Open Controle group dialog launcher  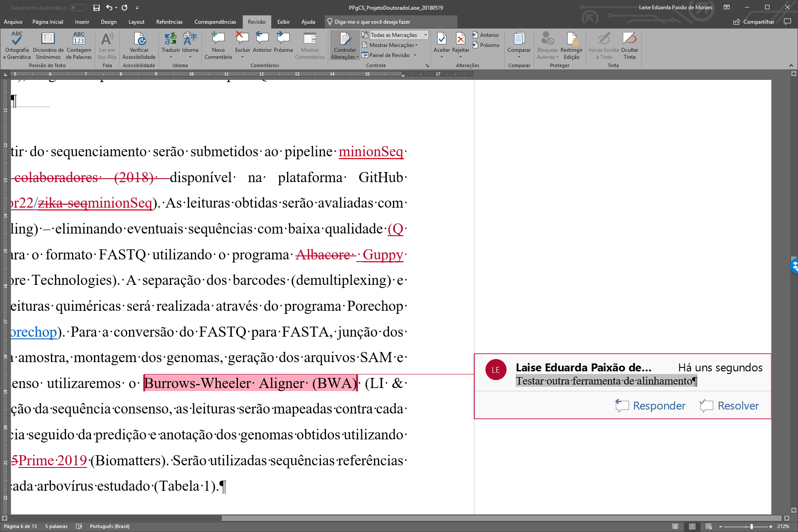pos(427,66)
